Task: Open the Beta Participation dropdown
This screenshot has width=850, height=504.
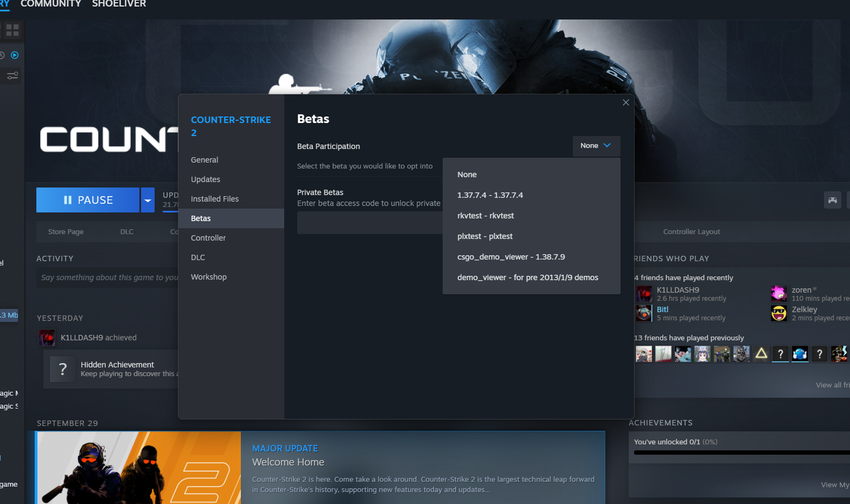Action: (x=596, y=146)
